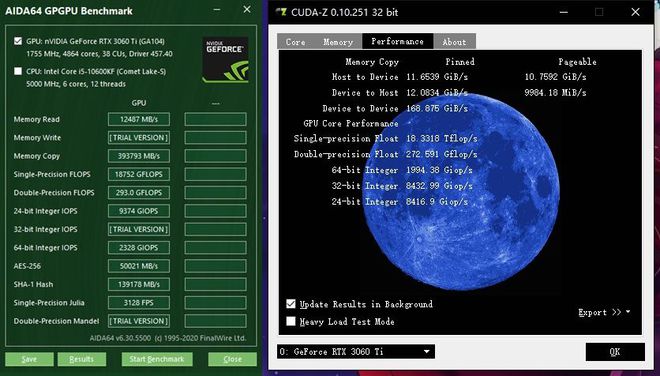Image resolution: width=660 pixels, height=376 pixels.
Task: Click Device to Host pinned 12.0834 GiB/s
Action: coord(437,93)
